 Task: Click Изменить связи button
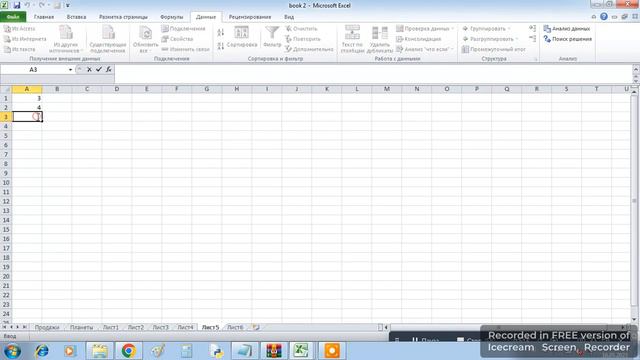(x=185, y=49)
